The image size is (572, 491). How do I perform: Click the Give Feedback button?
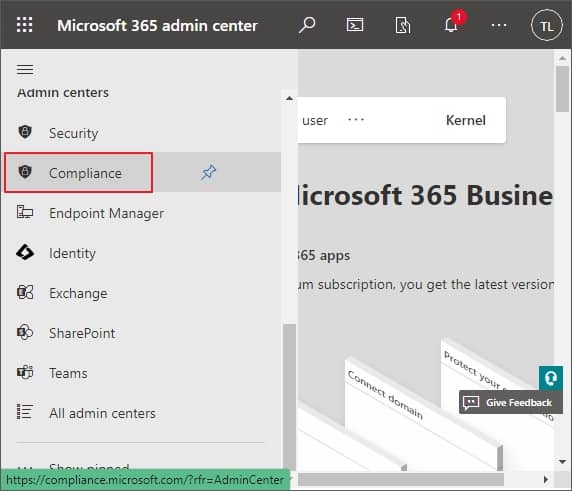(510, 402)
